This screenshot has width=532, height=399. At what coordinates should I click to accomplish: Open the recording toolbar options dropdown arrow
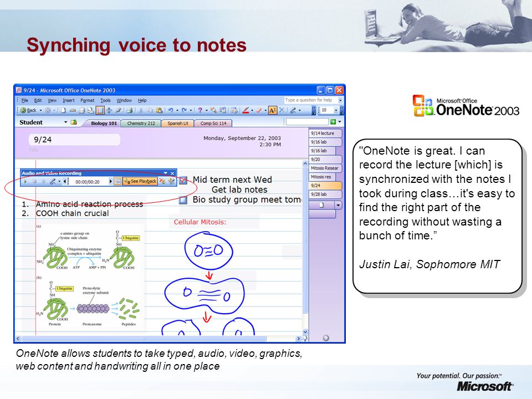point(166,173)
